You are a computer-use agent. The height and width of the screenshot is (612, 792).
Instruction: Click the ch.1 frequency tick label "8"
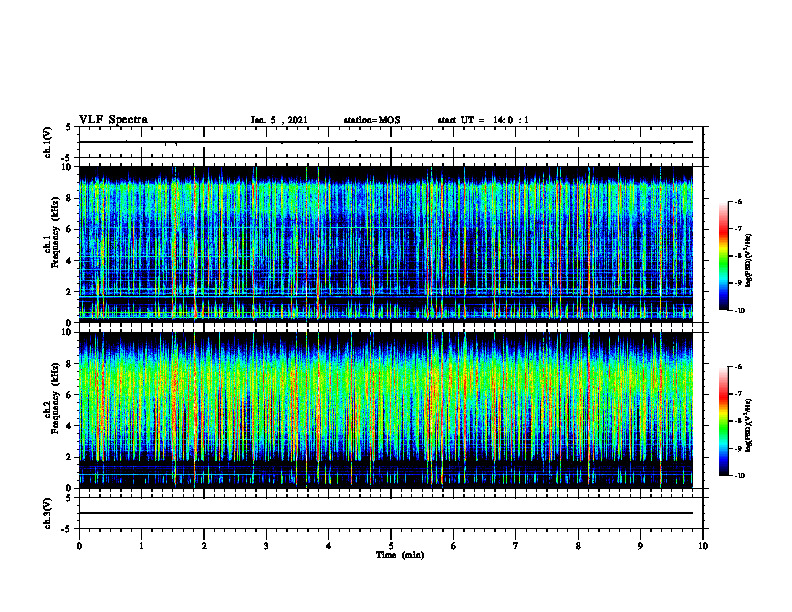(x=70, y=198)
